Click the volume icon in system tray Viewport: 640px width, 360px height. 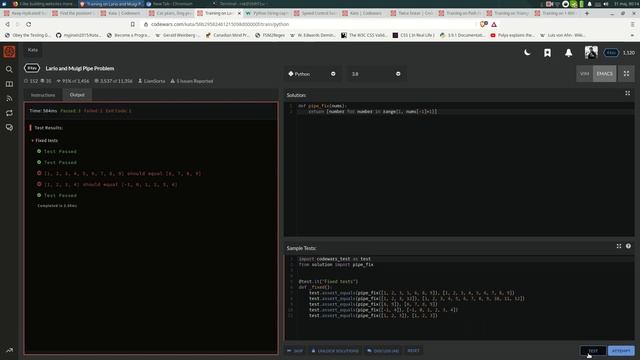(606, 4)
